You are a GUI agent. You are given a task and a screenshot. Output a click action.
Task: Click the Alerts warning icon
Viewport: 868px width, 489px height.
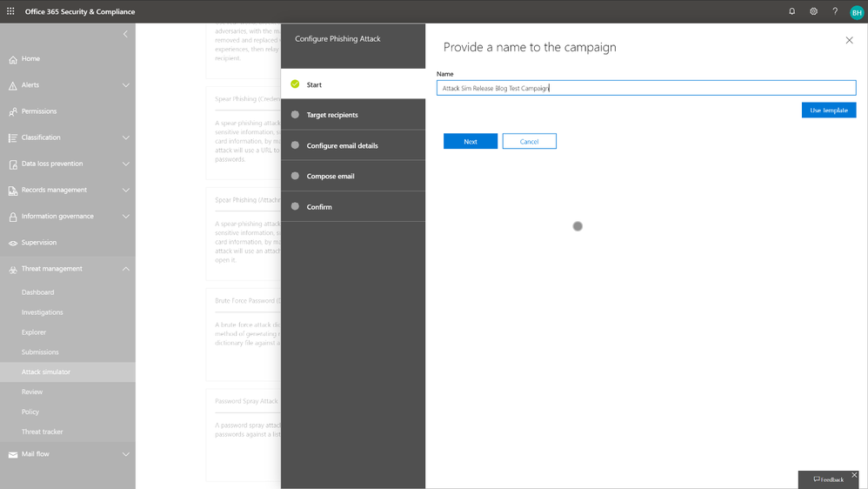13,85
